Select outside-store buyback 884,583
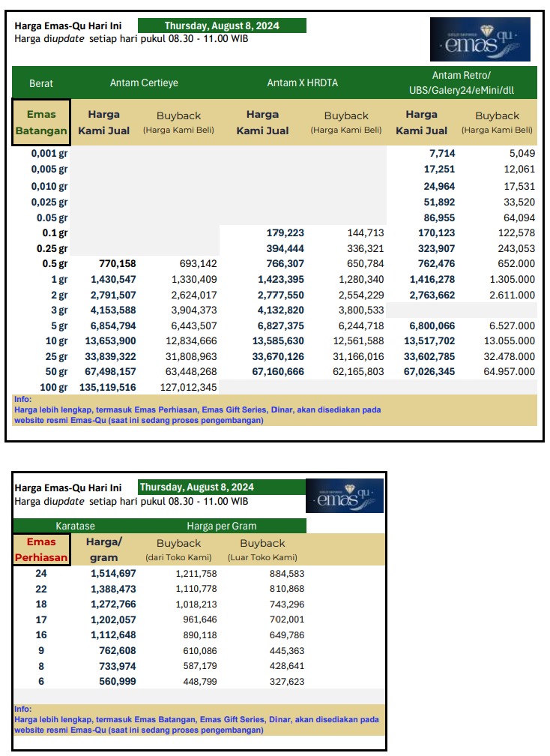 click(x=287, y=573)
